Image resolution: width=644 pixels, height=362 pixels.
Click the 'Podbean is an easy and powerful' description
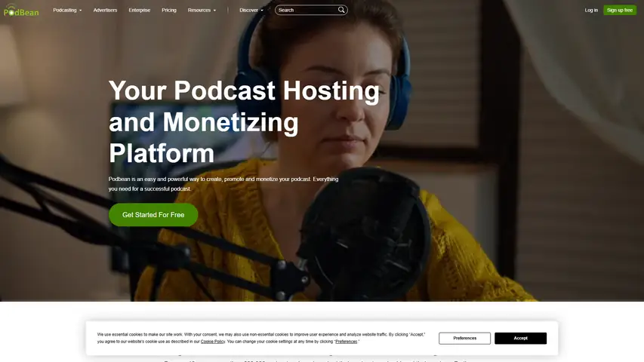(223, 184)
